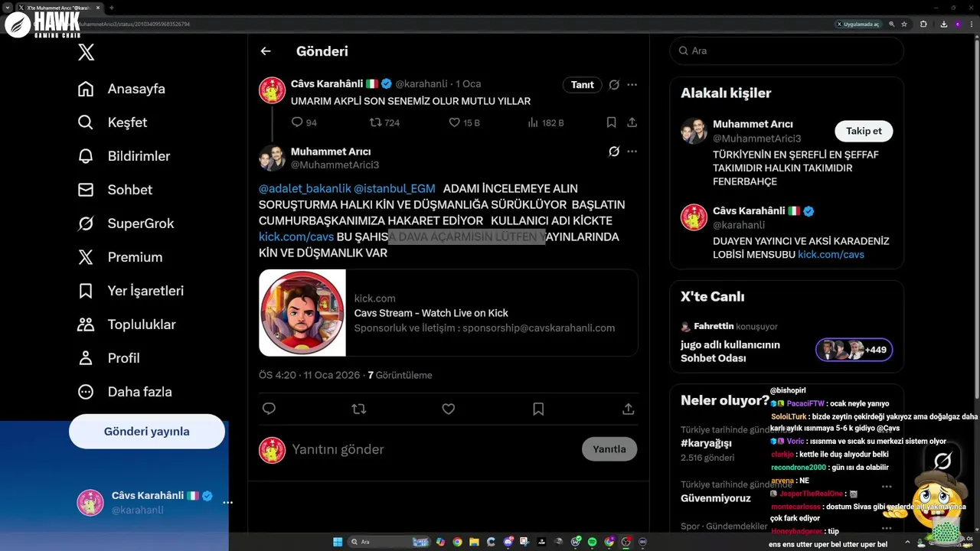
Task: Open the Güvenmiyoruz trending topic
Action: (x=715, y=498)
